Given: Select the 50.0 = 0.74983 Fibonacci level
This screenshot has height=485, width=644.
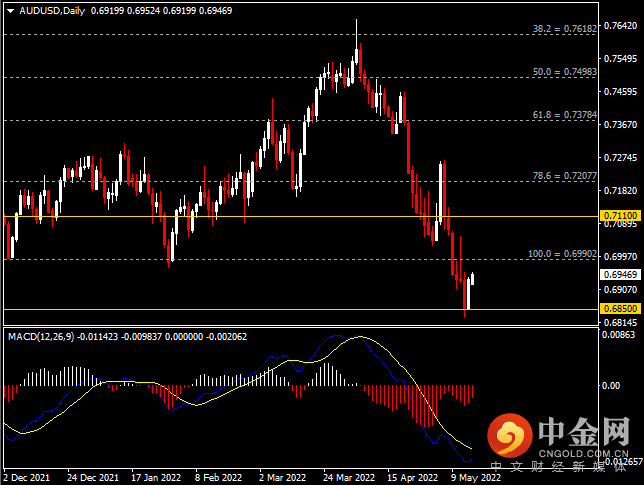Looking at the screenshot, I should (565, 72).
